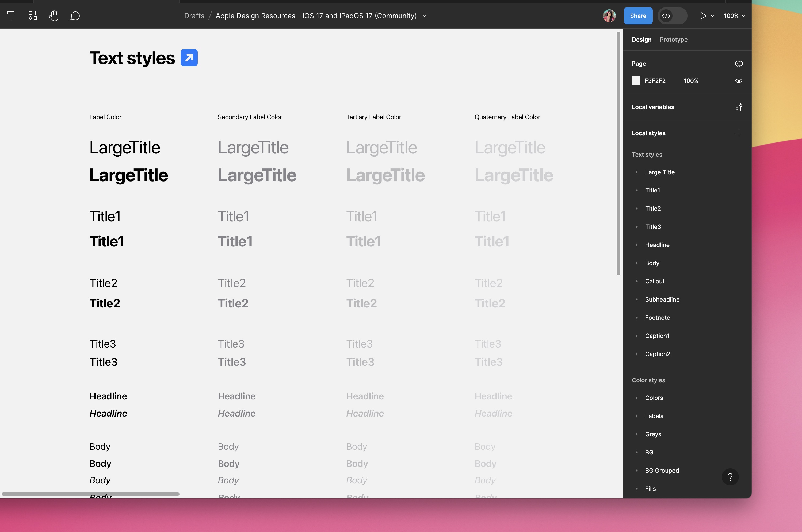Click the Local variables settings icon
The image size is (802, 532).
(x=739, y=107)
